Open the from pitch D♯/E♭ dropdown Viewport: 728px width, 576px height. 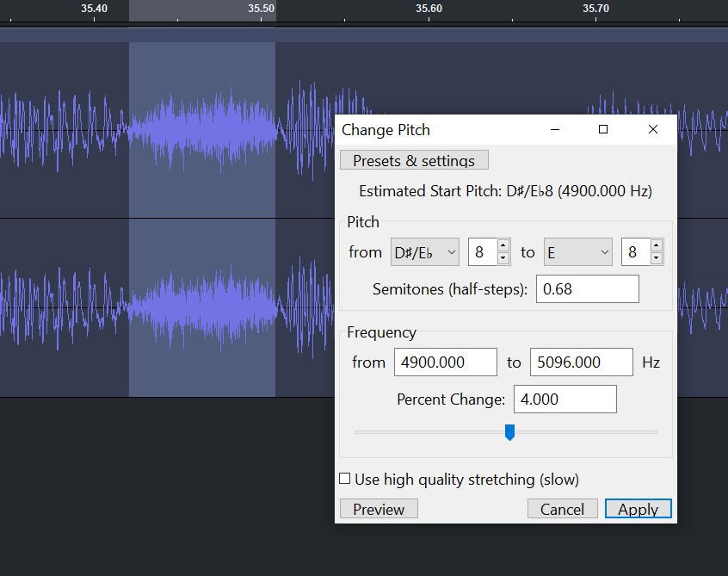click(425, 252)
